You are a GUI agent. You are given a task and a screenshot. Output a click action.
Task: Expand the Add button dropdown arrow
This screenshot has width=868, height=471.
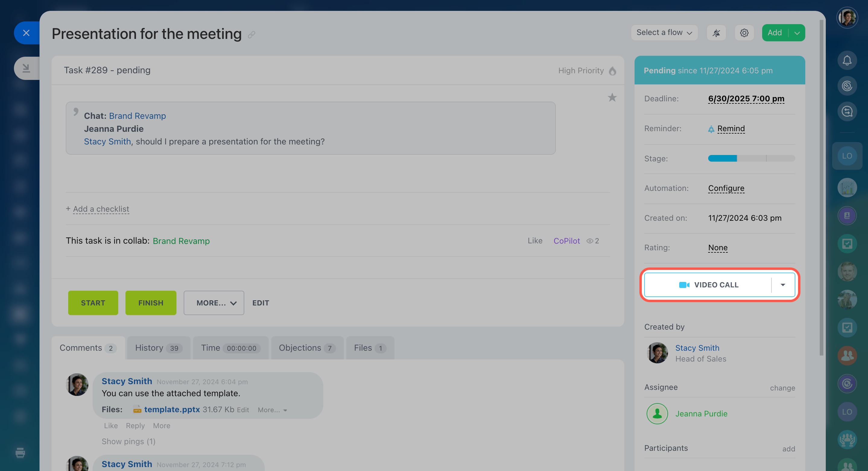797,33
